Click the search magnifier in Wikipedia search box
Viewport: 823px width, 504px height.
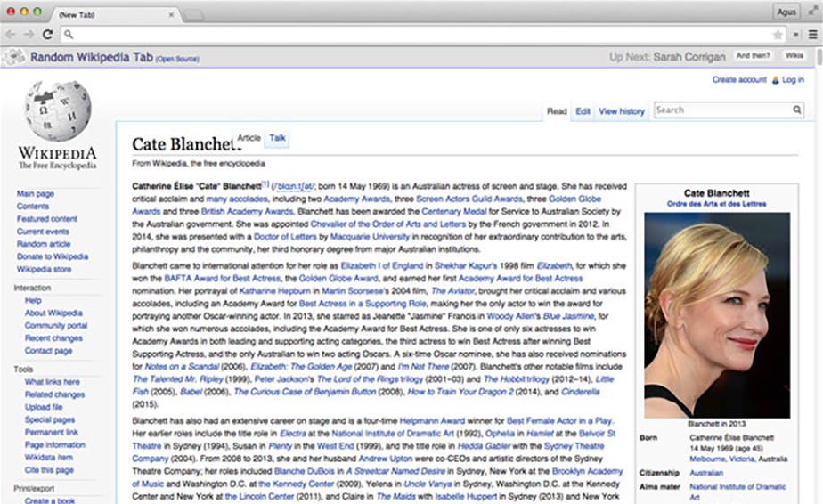797,110
